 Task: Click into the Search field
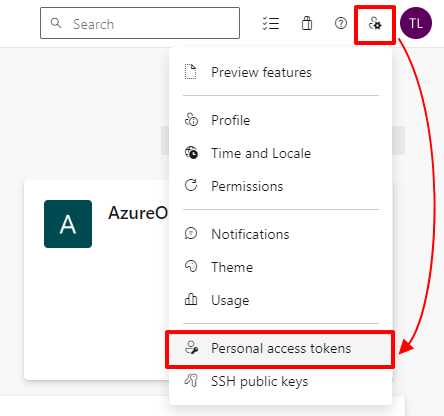[140, 23]
